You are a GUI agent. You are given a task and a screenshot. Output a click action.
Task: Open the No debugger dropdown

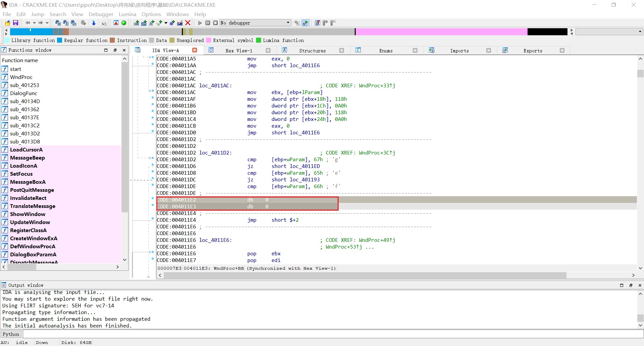(x=288, y=23)
